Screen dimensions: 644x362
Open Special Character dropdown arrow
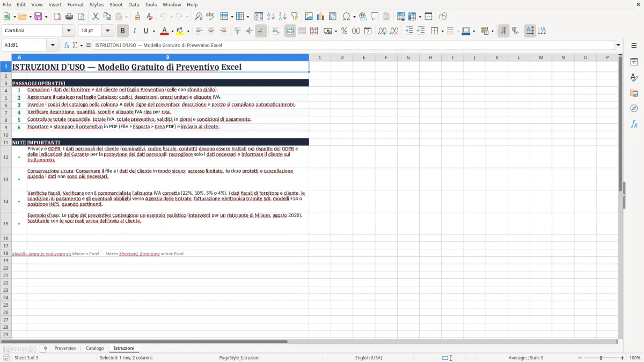(354, 17)
